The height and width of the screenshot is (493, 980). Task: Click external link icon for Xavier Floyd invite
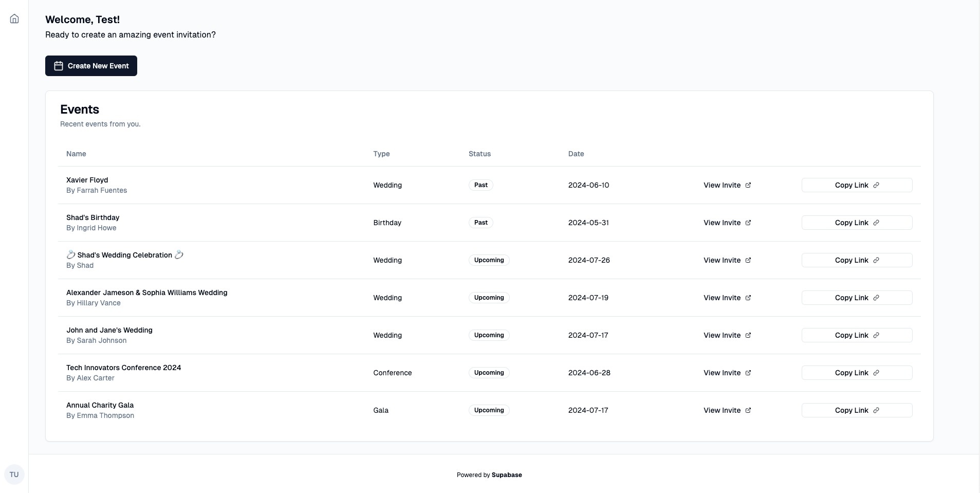748,185
